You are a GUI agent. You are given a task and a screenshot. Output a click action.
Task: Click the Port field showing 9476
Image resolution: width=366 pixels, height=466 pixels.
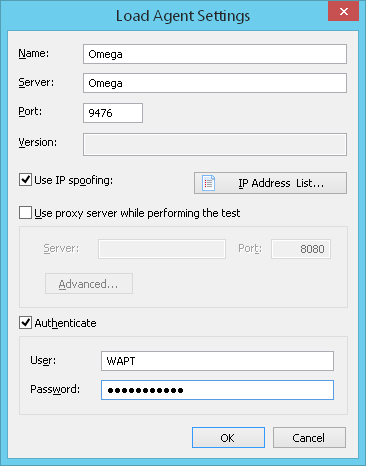click(x=113, y=113)
